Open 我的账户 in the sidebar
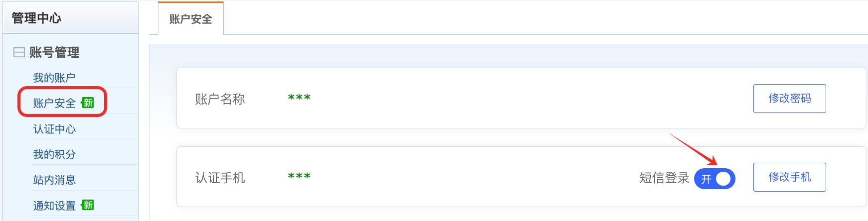This screenshot has height=221, width=868. [x=54, y=78]
